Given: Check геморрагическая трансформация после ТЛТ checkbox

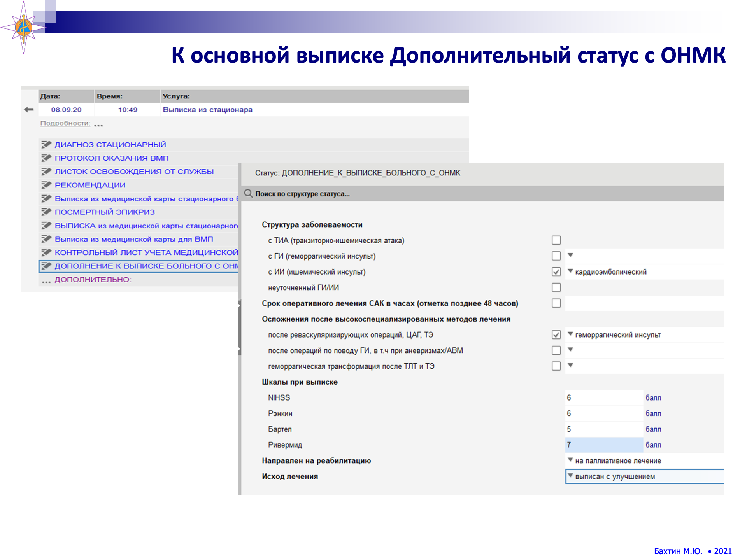Looking at the screenshot, I should [556, 366].
